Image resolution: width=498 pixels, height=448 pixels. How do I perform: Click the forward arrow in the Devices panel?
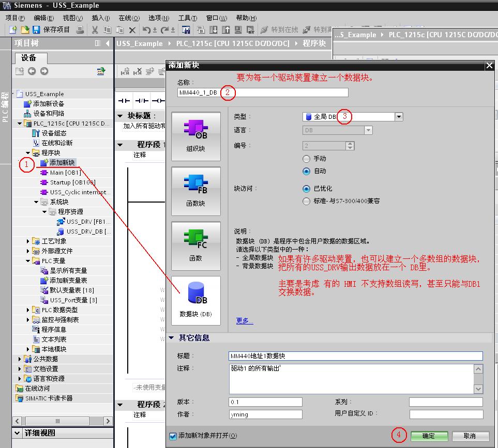pyautogui.click(x=44, y=71)
